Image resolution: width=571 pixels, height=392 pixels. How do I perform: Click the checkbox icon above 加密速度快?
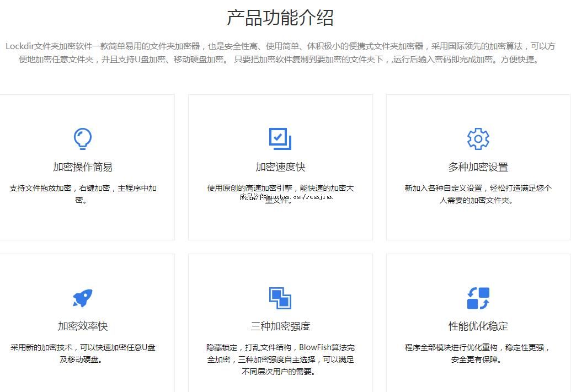click(x=280, y=138)
